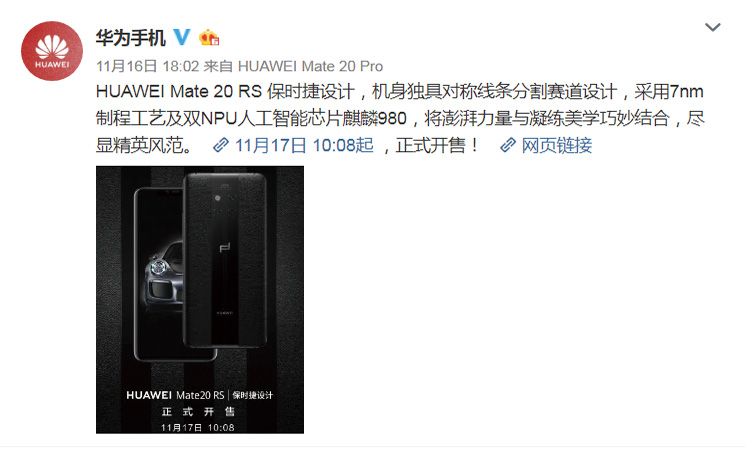Click chain-link icon before 11月17日 10:08起
This screenshot has width=745, height=453.
click(x=221, y=145)
